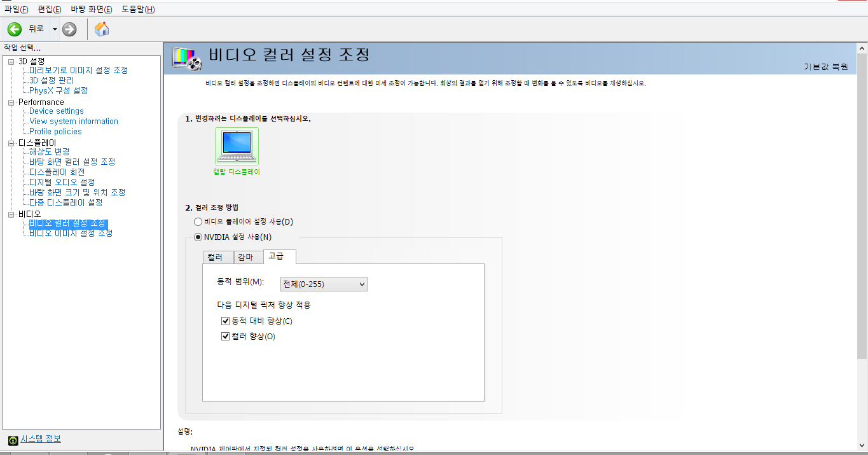Select 비디오 플레이어 설정 사용(D) radio button
The width and height of the screenshot is (868, 455).
(x=198, y=221)
